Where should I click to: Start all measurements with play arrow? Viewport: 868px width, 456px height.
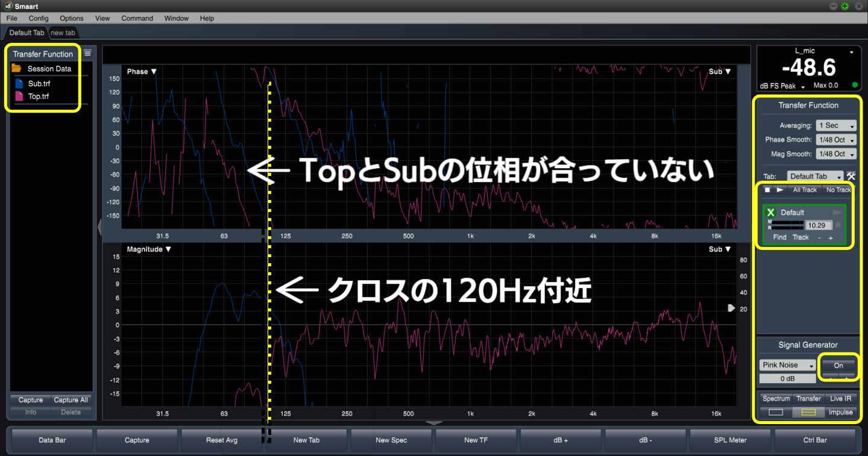[x=780, y=190]
